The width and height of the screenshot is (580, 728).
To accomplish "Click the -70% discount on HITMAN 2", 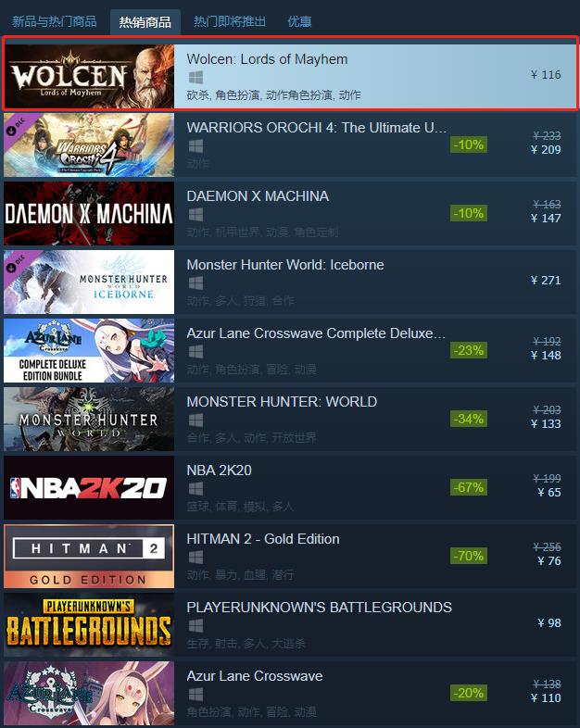I will pyautogui.click(x=469, y=556).
